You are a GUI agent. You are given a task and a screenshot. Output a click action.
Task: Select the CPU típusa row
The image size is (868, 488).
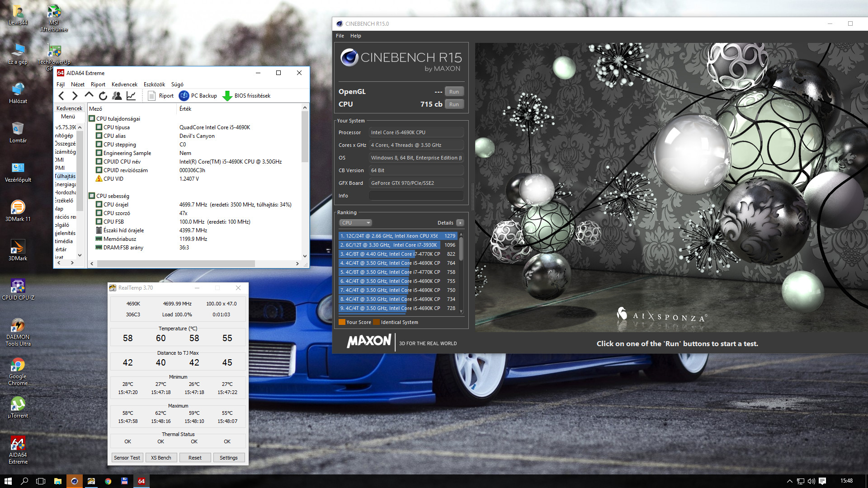point(194,127)
